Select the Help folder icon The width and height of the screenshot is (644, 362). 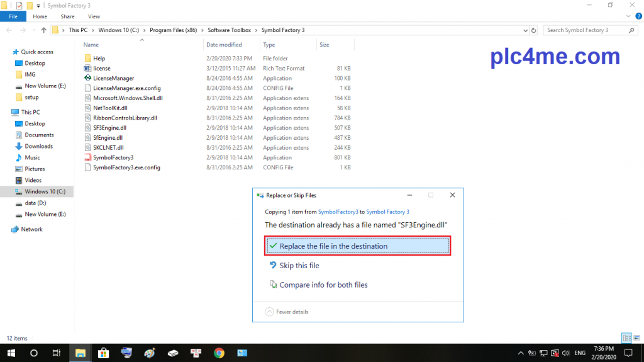(x=87, y=58)
